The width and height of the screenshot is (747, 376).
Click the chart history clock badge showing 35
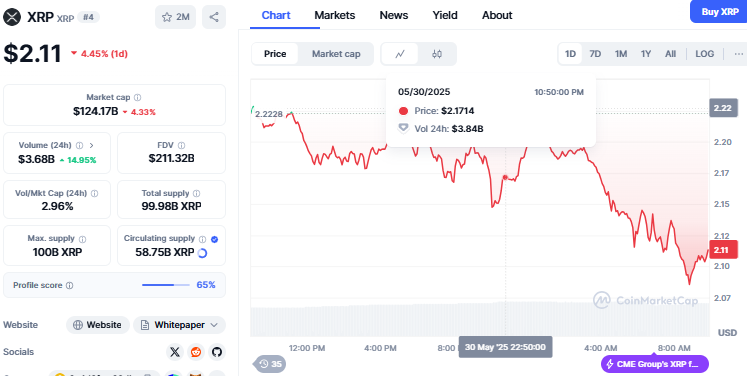(271, 364)
